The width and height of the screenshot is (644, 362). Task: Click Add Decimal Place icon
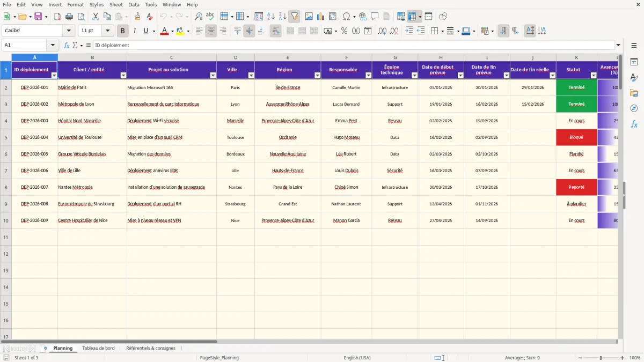[x=382, y=31]
